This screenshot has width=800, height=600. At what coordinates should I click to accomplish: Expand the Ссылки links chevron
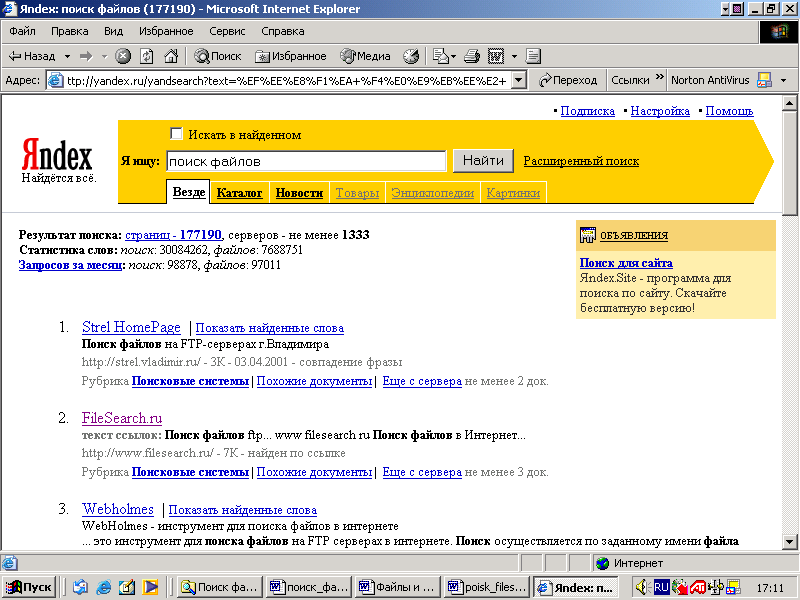(x=660, y=77)
